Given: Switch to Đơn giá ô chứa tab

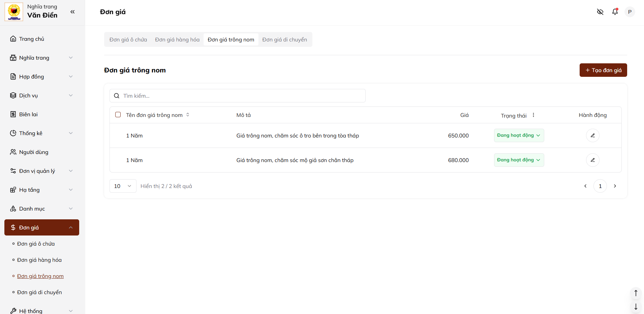Looking at the screenshot, I should click(x=128, y=40).
